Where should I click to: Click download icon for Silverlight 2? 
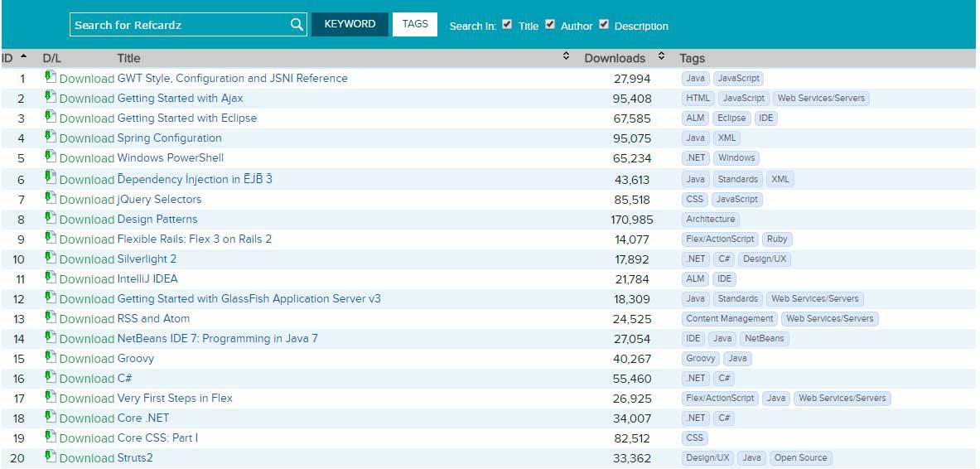coord(51,259)
